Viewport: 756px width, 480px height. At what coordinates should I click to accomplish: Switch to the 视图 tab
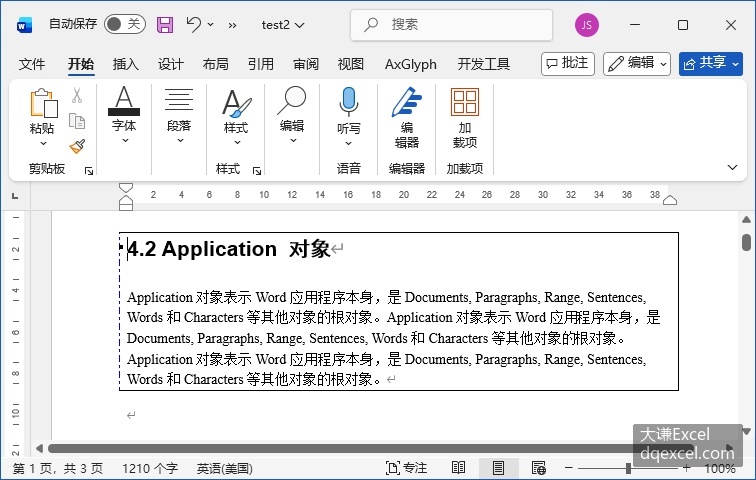(x=351, y=64)
